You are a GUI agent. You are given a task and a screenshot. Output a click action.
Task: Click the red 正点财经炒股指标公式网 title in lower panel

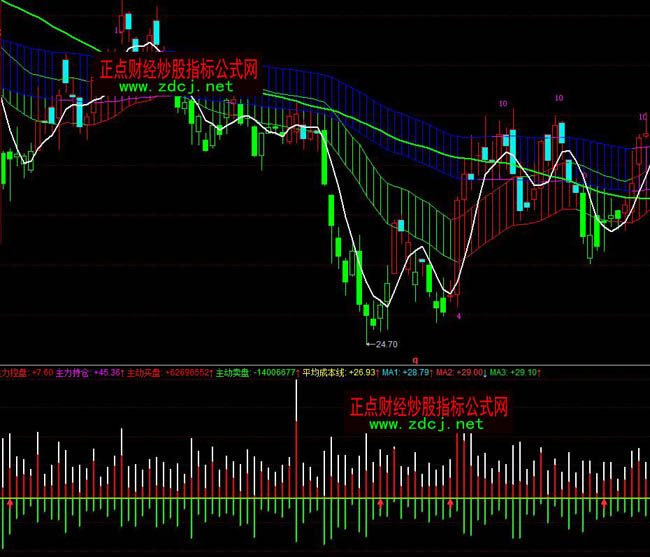tap(428, 407)
